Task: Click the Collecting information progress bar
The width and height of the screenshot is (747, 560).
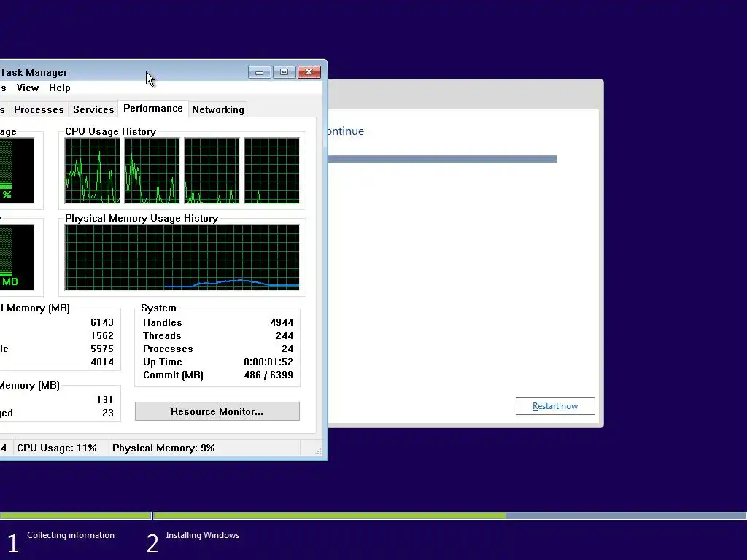Action: point(75,516)
